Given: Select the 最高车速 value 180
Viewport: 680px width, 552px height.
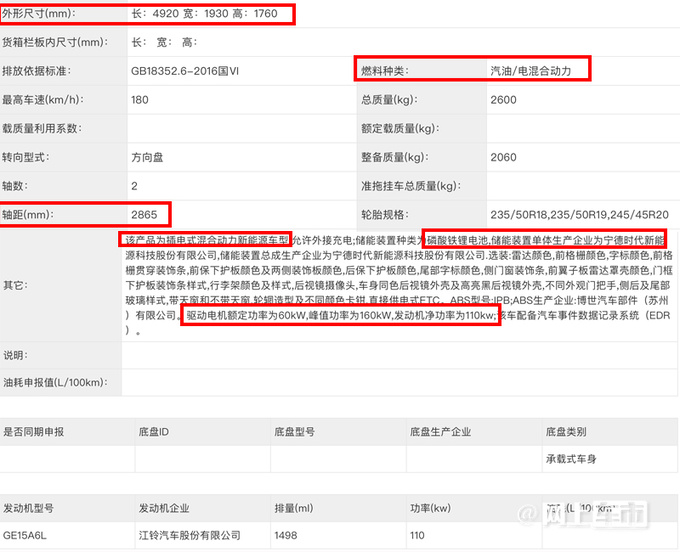Looking at the screenshot, I should tap(139, 100).
